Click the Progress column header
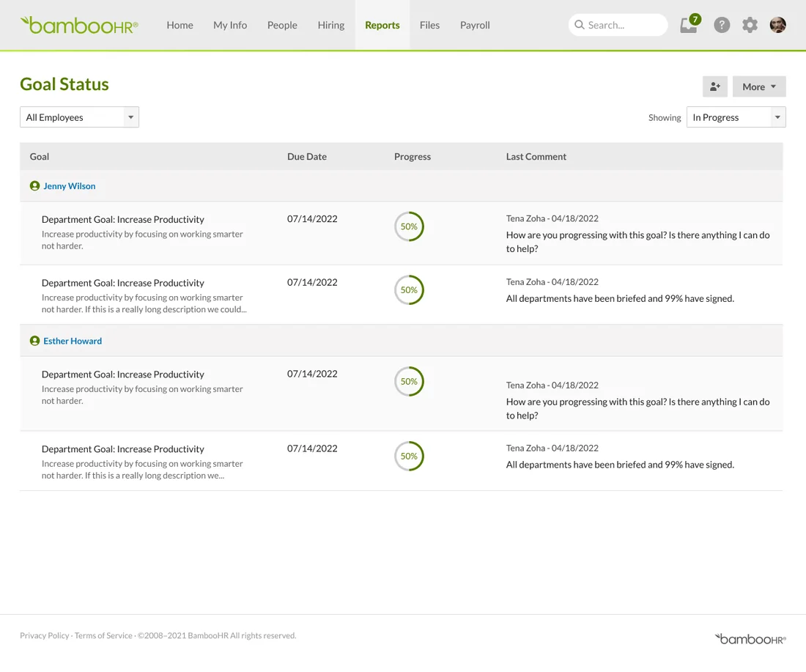This screenshot has height=672, width=806. (413, 156)
